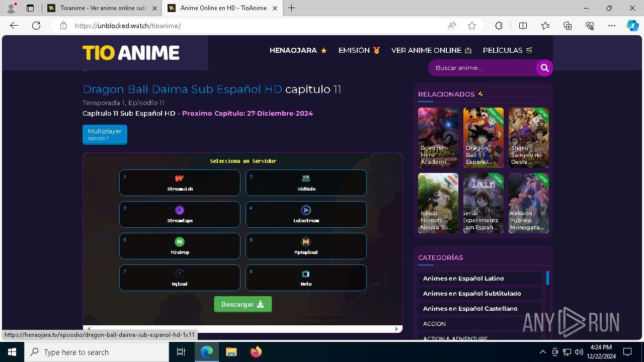Open the Dragon Ball Daima title link
Image resolution: width=644 pixels, height=362 pixels.
click(x=182, y=89)
